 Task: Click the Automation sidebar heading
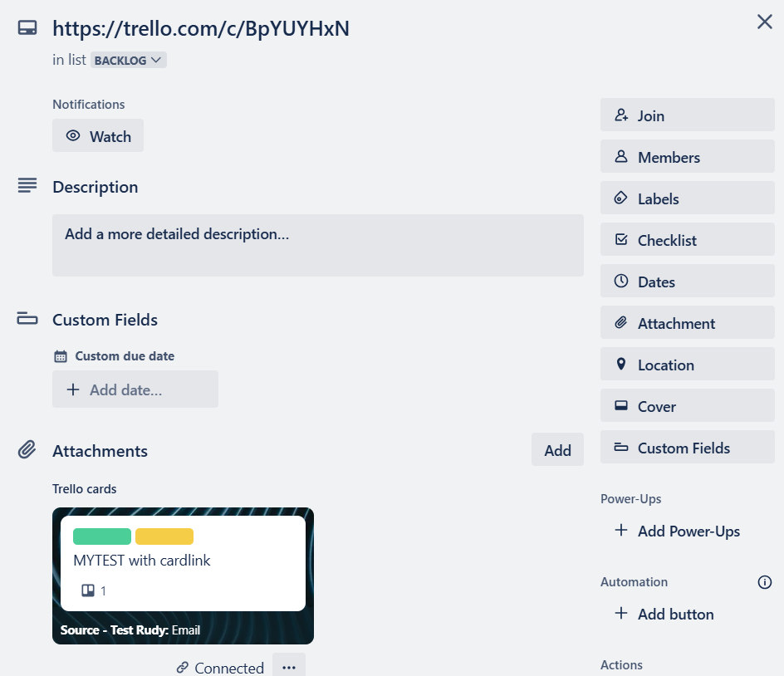[634, 582]
